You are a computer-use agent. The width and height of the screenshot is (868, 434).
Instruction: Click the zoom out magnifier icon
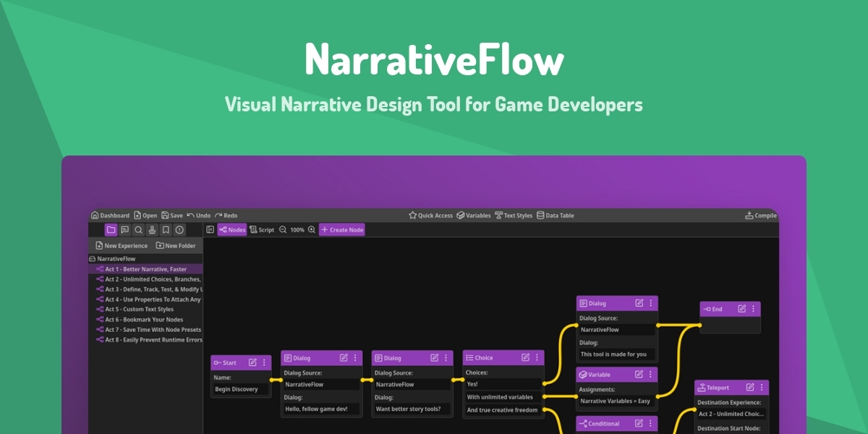point(283,230)
